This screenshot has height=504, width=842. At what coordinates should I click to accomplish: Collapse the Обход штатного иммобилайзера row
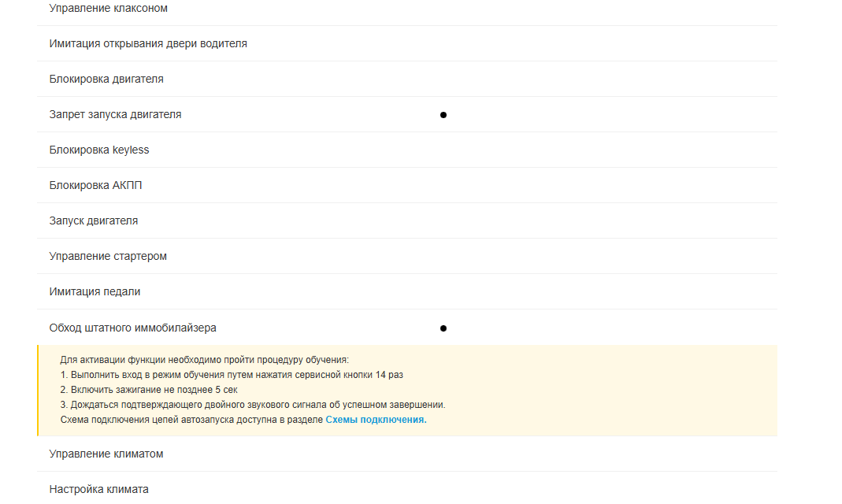pyautogui.click(x=132, y=328)
